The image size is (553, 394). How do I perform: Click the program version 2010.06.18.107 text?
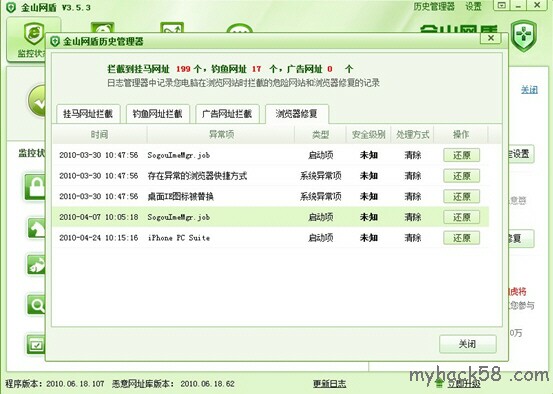coord(75,384)
